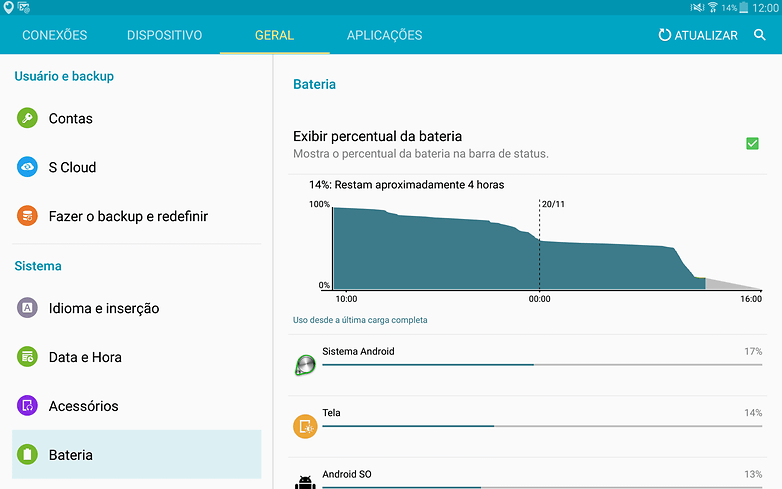
Task: Open Fazer o backup e redefinir
Action: pyautogui.click(x=137, y=216)
